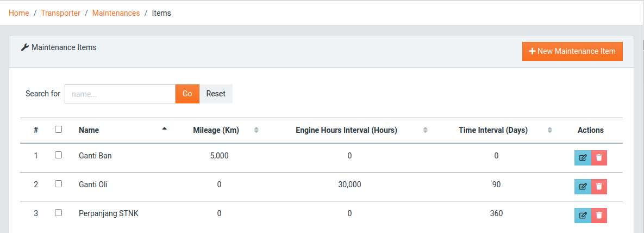Viewport: 644px width, 233px height.
Task: Sort by Engine Hours Interval arrows
Action: (426, 130)
